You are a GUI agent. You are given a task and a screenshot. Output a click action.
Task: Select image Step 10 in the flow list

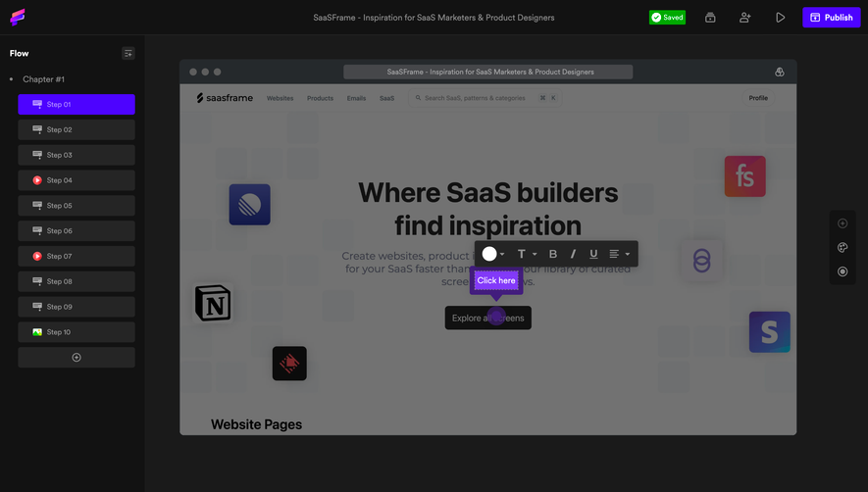pos(77,332)
